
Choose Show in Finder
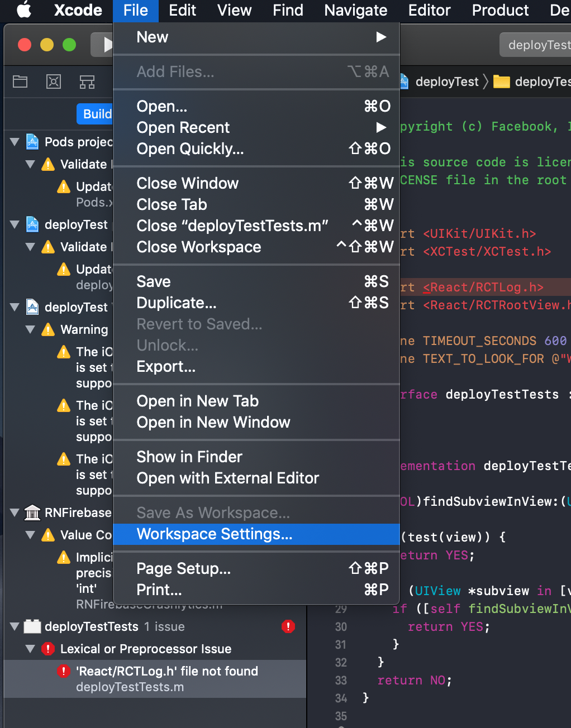(x=256, y=457)
